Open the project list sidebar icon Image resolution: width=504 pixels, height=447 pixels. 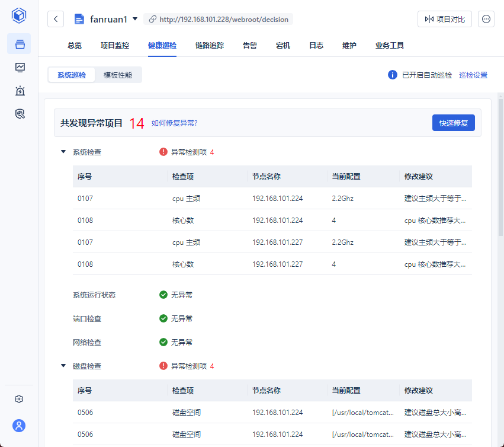(20, 44)
